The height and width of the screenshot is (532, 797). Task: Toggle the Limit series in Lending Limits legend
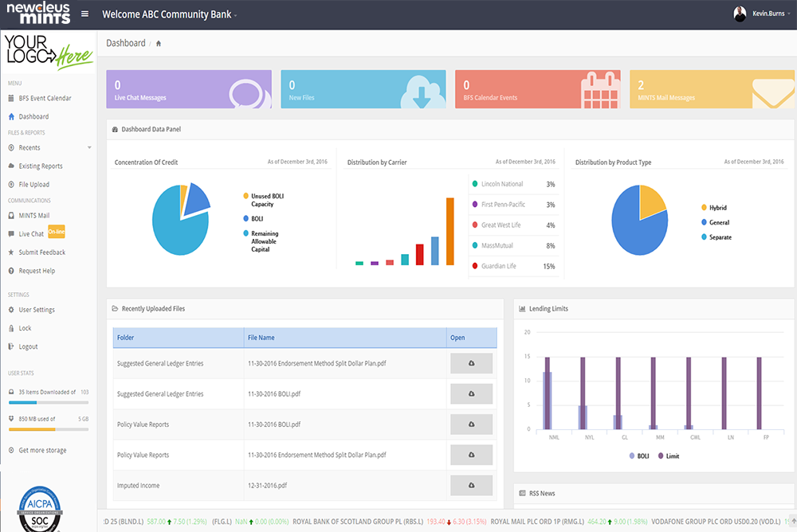click(x=668, y=456)
